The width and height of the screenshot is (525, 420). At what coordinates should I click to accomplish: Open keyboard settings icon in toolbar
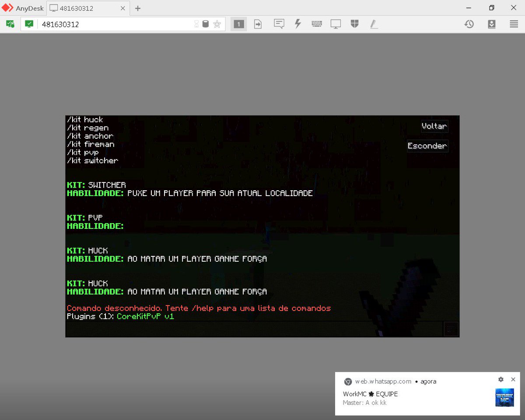tap(317, 24)
